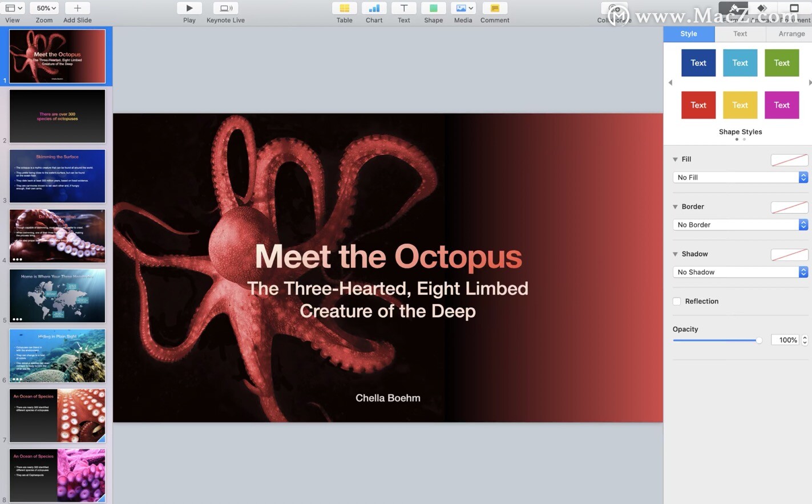Enable the Reflection checkbox
The height and width of the screenshot is (504, 812).
677,301
